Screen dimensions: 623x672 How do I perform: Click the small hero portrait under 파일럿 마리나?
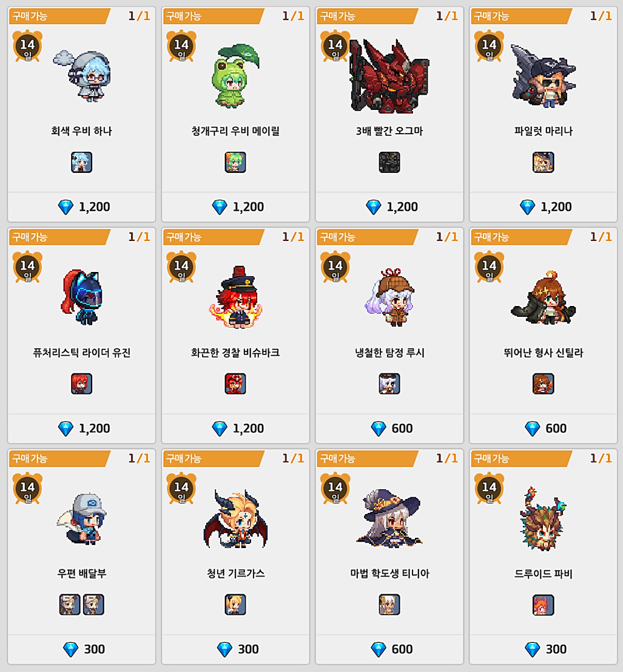pos(543,163)
